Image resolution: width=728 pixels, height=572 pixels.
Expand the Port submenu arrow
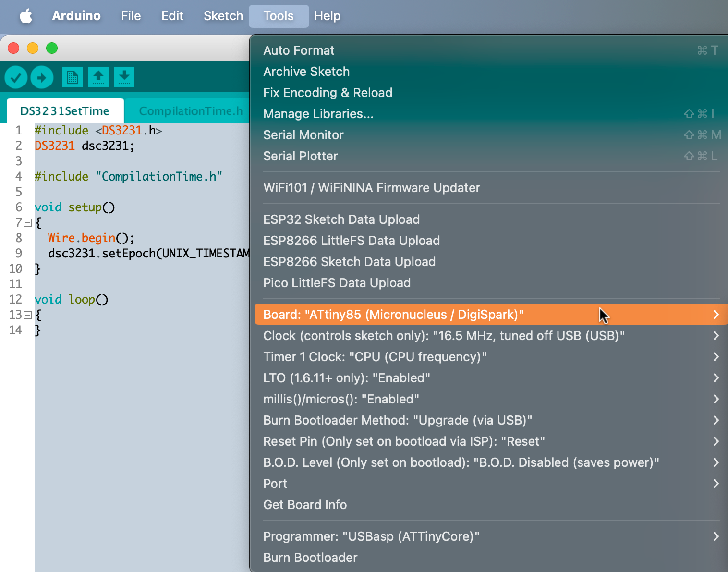point(716,484)
